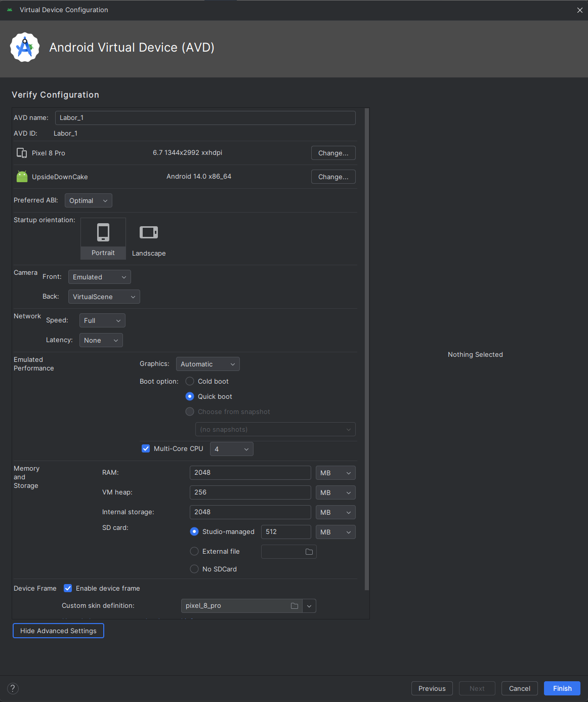Open the Front camera dropdown
The image size is (588, 702).
[x=100, y=277]
